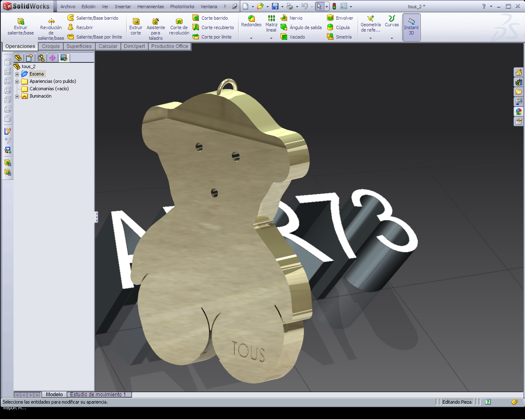Expand the Escena tree node
The height and width of the screenshot is (420, 525).
tap(17, 74)
